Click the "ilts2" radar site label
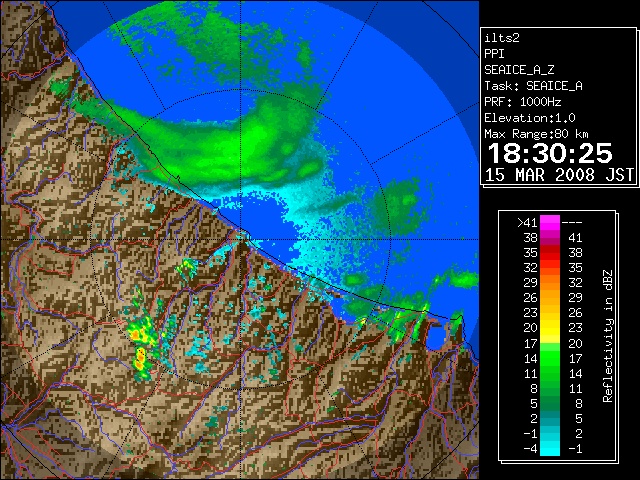 pyautogui.click(x=502, y=38)
